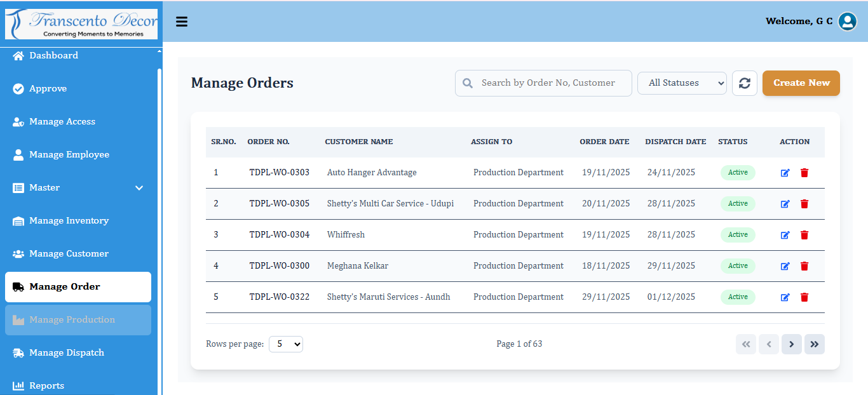This screenshot has height=395, width=868.
Task: Click the refresh orders icon
Action: [744, 83]
